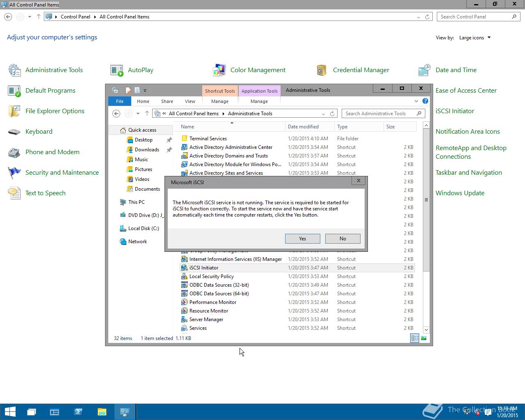Open the Customize Quick Access Toolbar dropdown
This screenshot has height=420, width=525.
(145, 90)
